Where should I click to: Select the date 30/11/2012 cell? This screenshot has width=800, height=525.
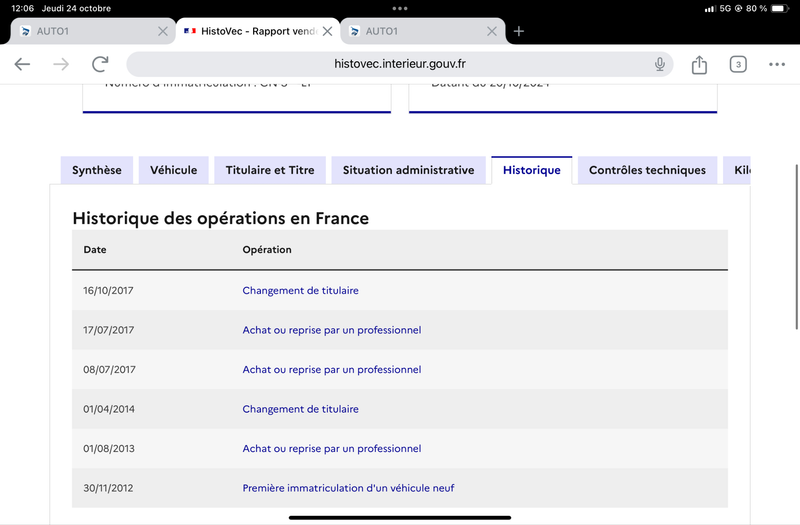point(108,488)
